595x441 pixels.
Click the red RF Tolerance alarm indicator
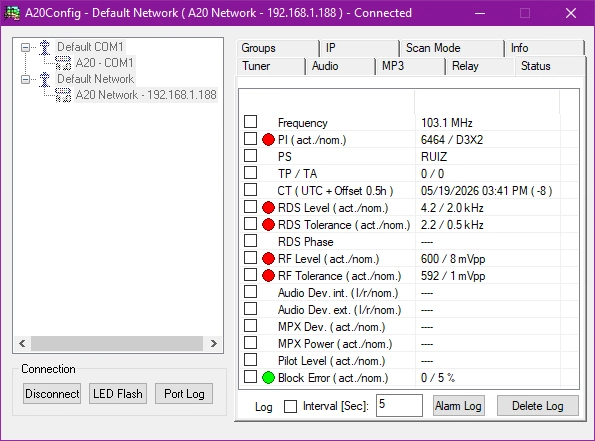point(268,276)
